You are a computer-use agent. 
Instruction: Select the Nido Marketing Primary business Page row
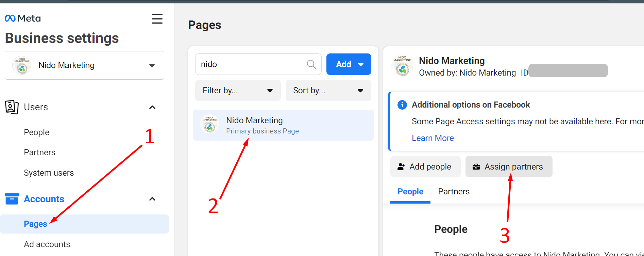[x=283, y=125]
